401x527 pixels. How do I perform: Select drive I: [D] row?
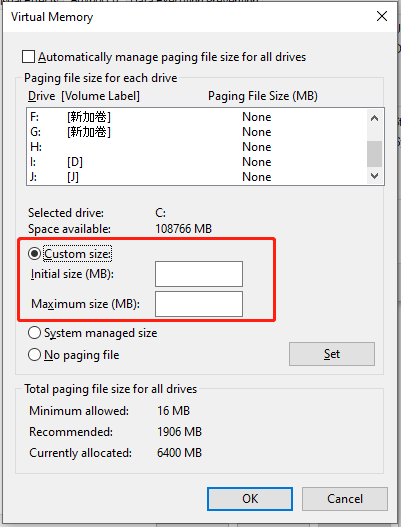[197, 162]
